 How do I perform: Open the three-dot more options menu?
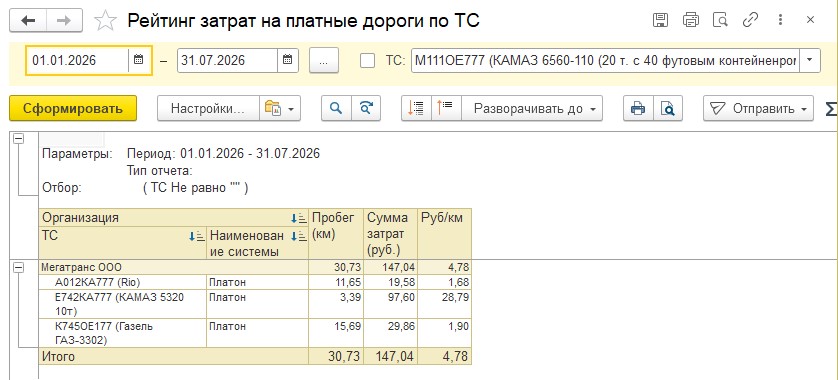(780, 20)
